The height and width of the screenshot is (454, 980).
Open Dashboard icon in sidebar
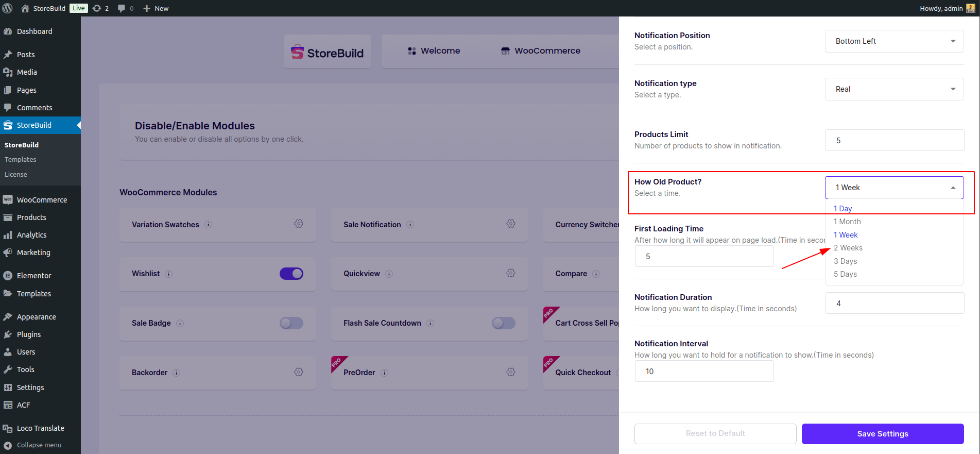click(8, 31)
